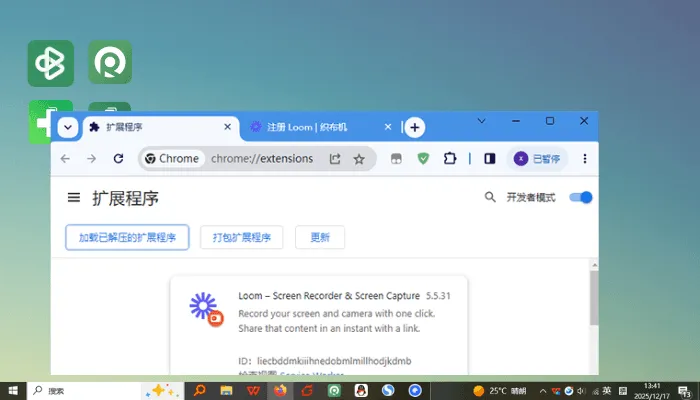
Task: Open the weather widget showing 25°C
Action: pos(500,391)
